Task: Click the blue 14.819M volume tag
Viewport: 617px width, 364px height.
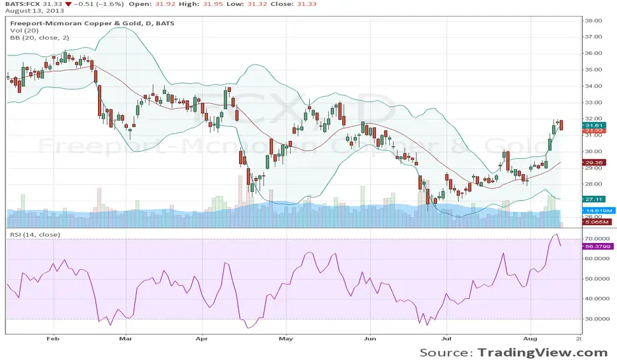Action: click(598, 210)
